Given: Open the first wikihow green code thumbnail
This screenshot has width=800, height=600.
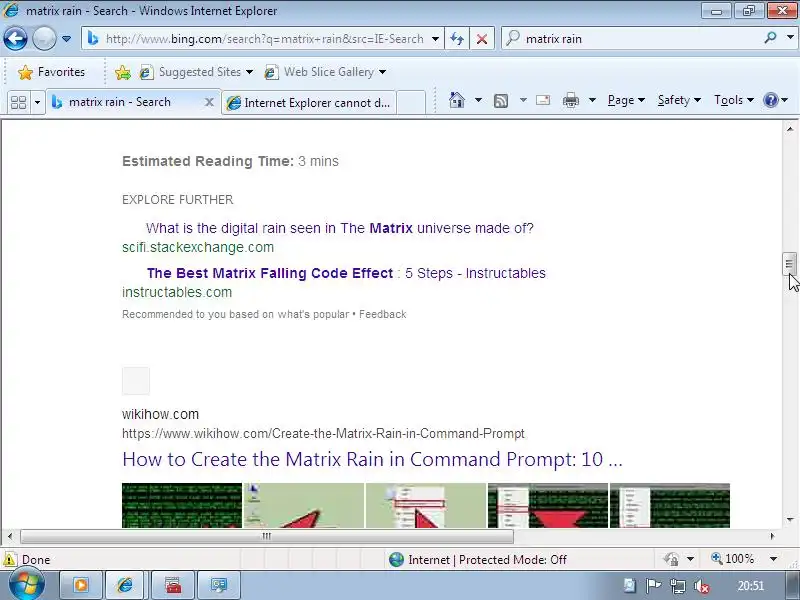Looking at the screenshot, I should click(x=182, y=505).
